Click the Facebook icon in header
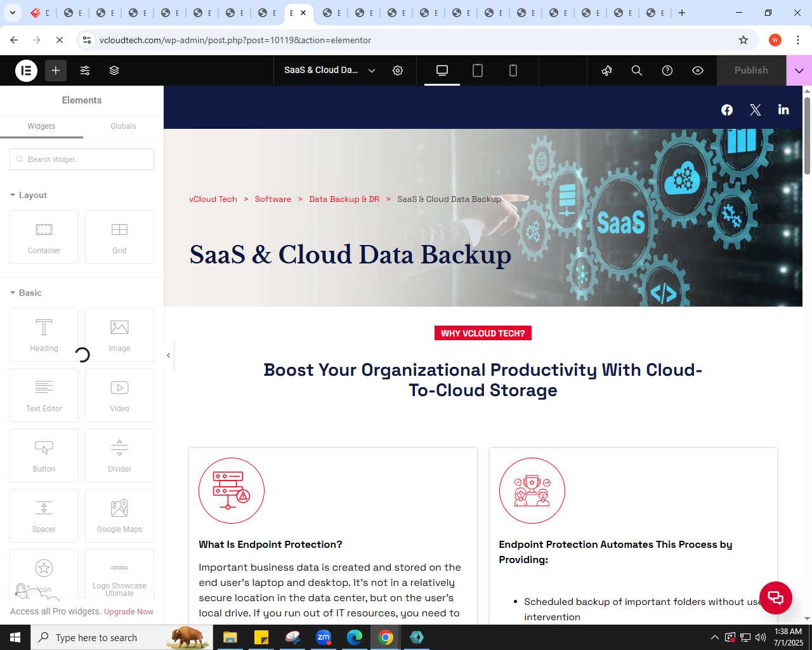 click(x=727, y=110)
